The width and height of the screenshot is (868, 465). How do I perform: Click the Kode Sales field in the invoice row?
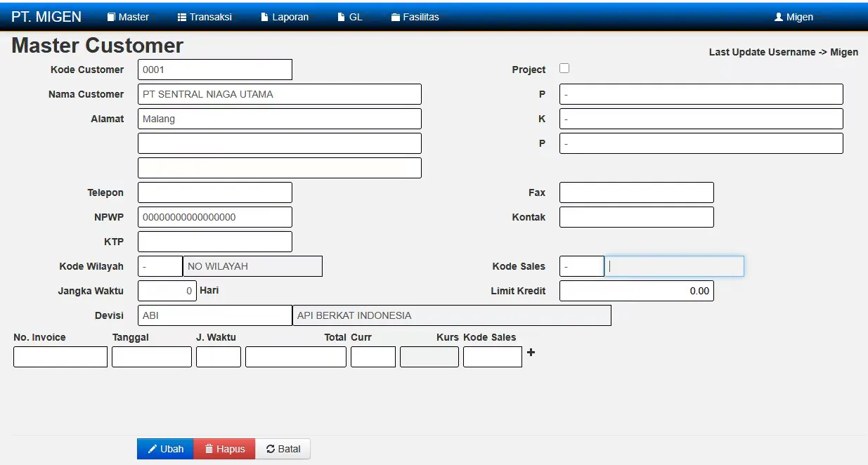[x=493, y=357]
